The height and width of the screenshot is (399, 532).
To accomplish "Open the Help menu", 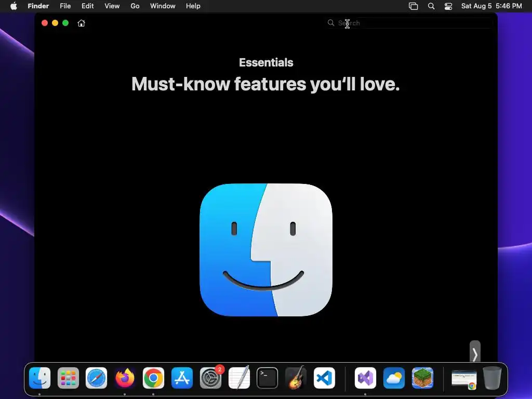I will click(193, 6).
